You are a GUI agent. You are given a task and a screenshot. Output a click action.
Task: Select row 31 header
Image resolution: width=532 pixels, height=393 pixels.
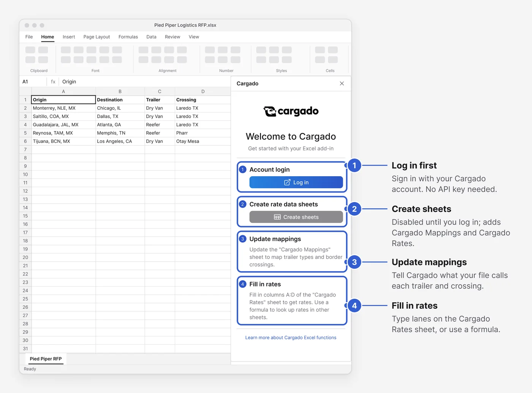[x=25, y=349]
